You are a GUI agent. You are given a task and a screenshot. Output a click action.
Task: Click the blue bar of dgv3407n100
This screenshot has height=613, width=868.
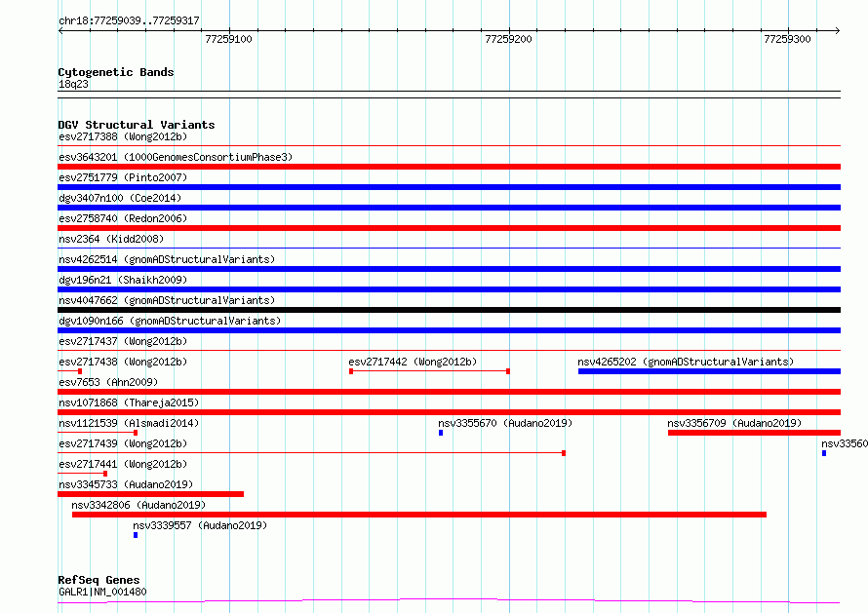pos(449,208)
